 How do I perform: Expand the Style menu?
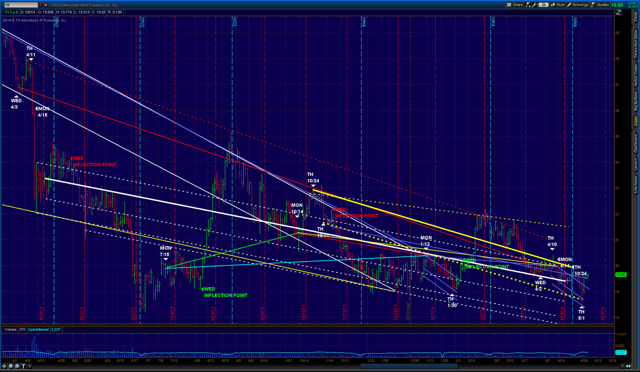click(x=557, y=5)
